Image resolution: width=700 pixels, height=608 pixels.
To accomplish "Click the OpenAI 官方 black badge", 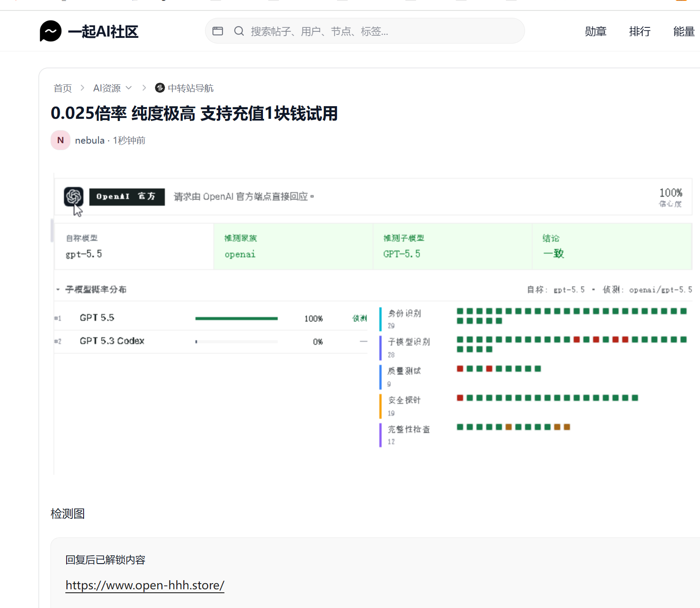I will coord(127,197).
